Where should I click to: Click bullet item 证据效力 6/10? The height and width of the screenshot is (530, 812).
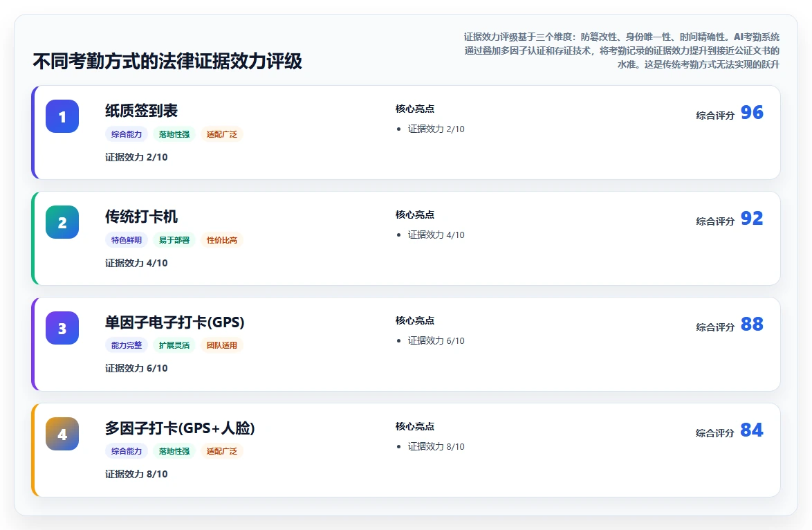coord(436,340)
